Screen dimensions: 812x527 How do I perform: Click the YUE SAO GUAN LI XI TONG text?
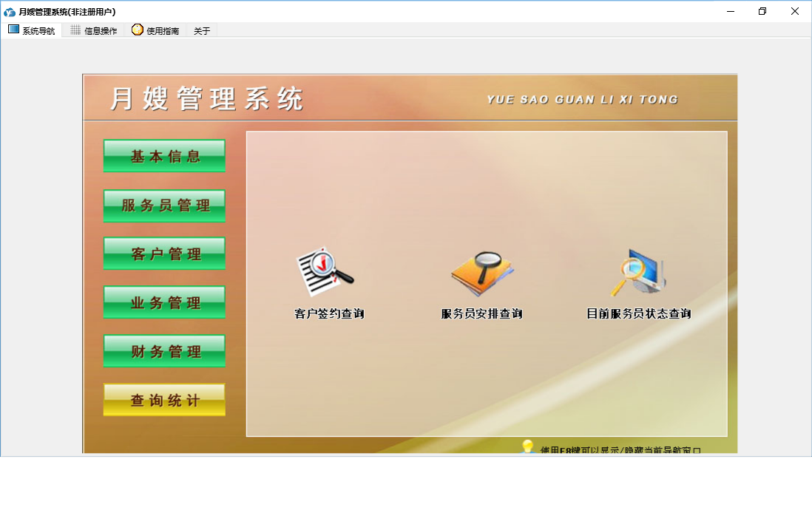pyautogui.click(x=583, y=99)
